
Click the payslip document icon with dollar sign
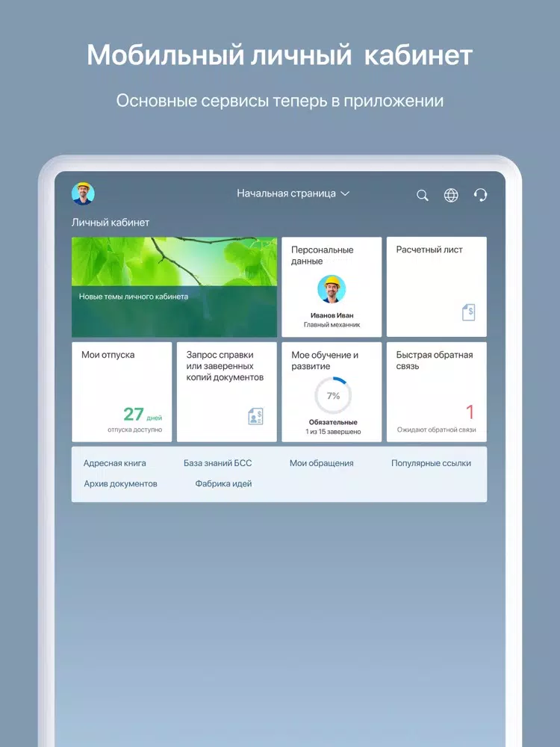click(x=469, y=312)
